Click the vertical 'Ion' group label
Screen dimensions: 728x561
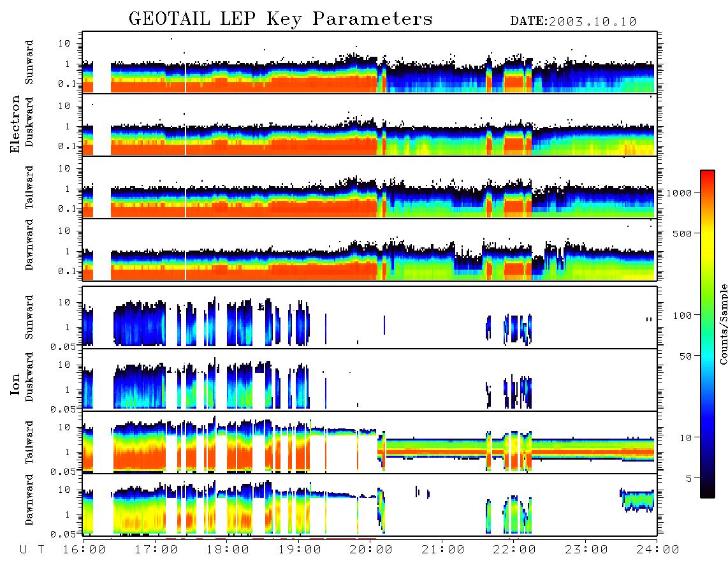pyautogui.click(x=15, y=384)
